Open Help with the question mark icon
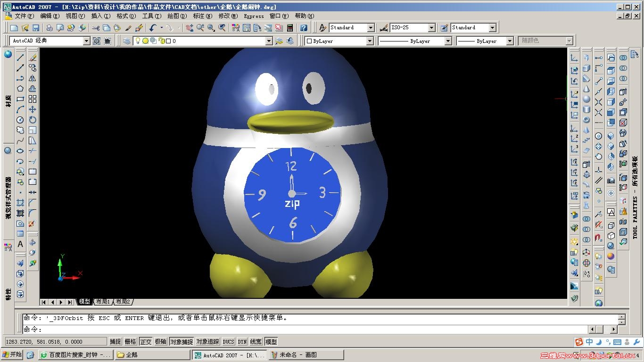644x362 pixels. point(304,28)
